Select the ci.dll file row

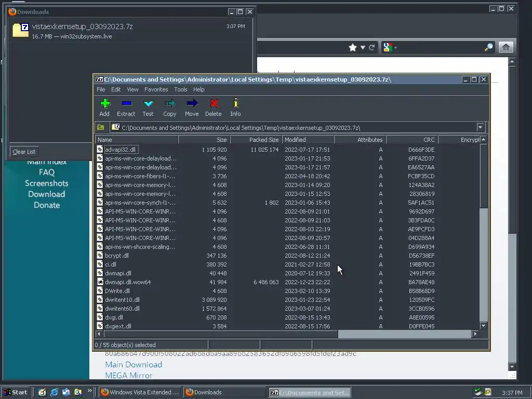point(287,264)
